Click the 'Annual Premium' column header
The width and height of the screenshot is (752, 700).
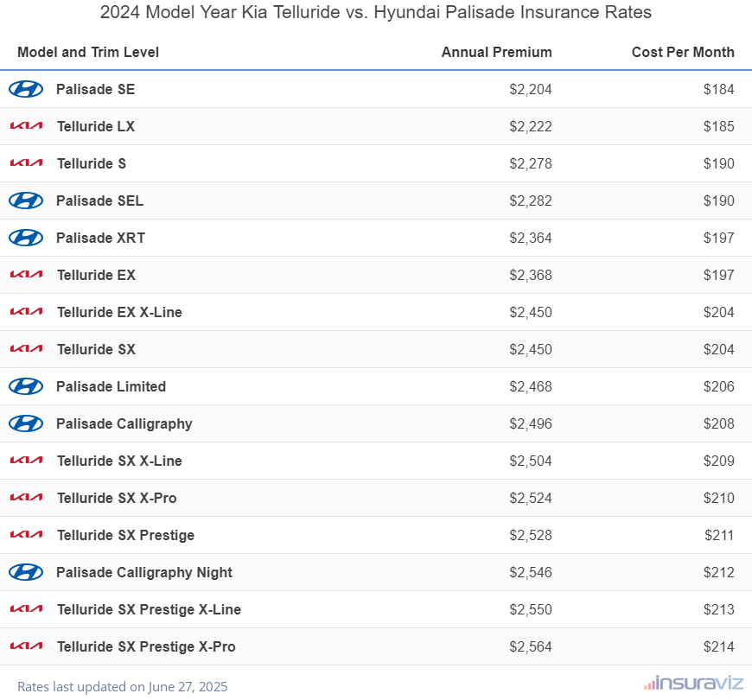click(497, 52)
